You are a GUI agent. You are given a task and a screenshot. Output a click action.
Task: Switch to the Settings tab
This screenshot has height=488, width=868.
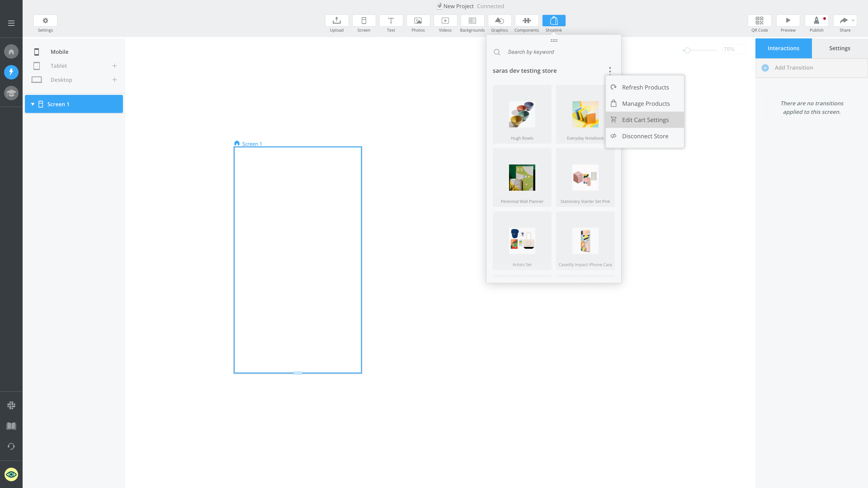(x=839, y=48)
